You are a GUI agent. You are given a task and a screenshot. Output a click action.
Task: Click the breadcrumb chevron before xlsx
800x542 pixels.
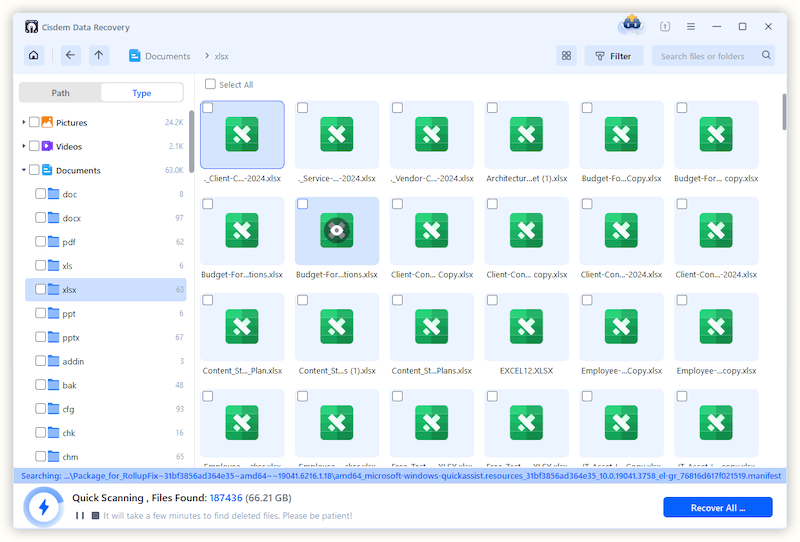click(x=207, y=56)
